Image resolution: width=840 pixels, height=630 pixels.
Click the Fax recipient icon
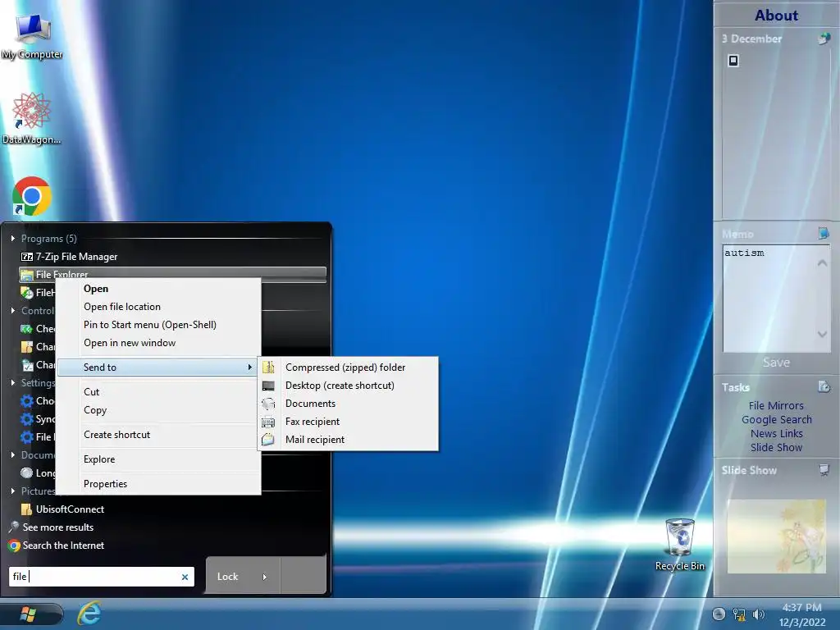point(268,422)
